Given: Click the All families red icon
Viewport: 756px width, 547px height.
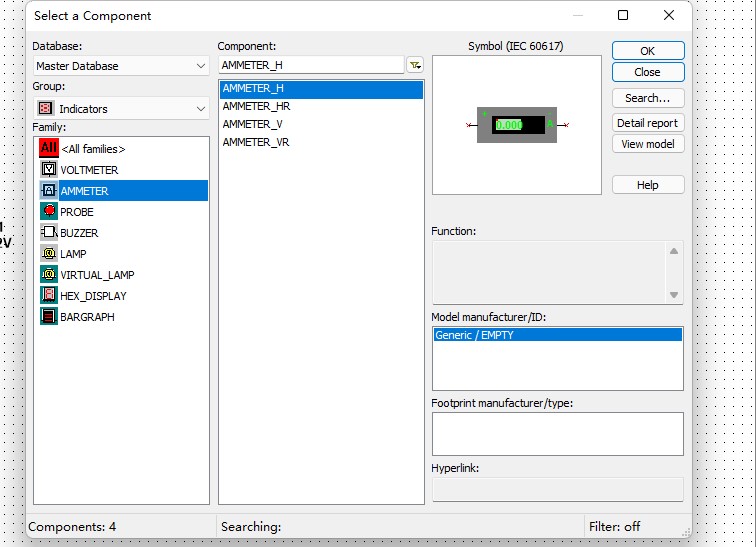Looking at the screenshot, I should coord(49,148).
